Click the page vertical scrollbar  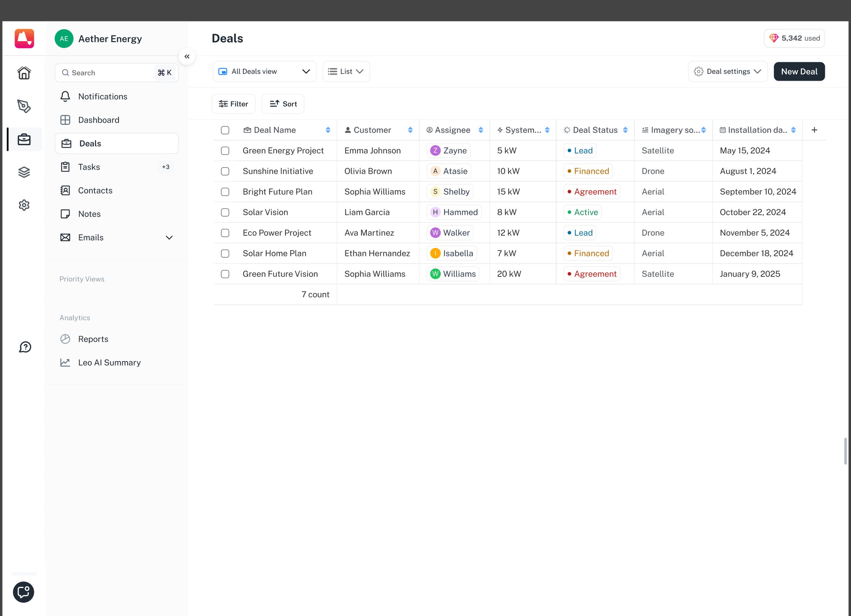pyautogui.click(x=845, y=451)
